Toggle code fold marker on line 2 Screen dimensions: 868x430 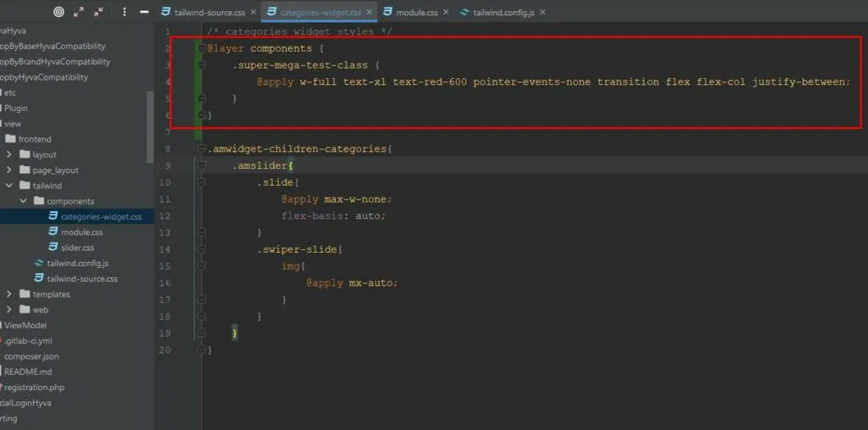pos(202,48)
